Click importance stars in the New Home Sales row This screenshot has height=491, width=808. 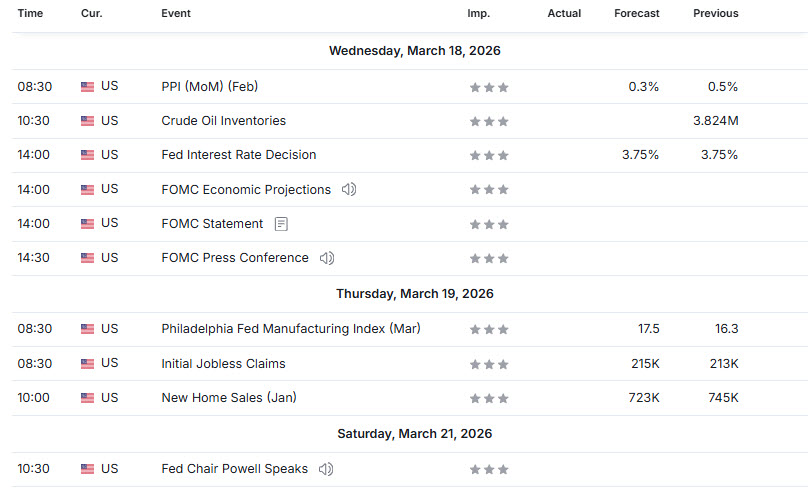[x=489, y=398]
